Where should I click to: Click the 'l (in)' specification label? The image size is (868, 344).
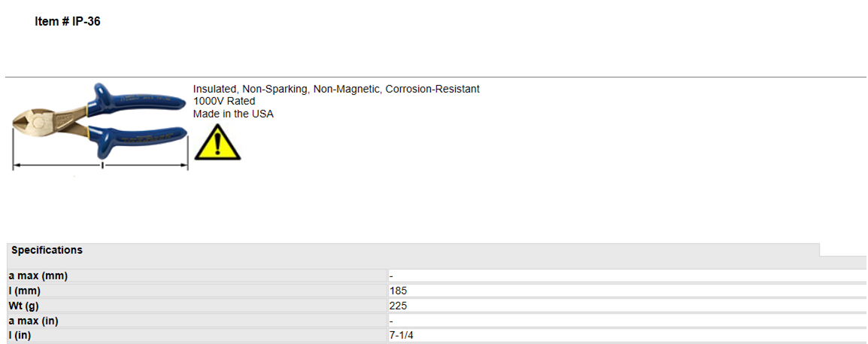[x=198, y=336]
